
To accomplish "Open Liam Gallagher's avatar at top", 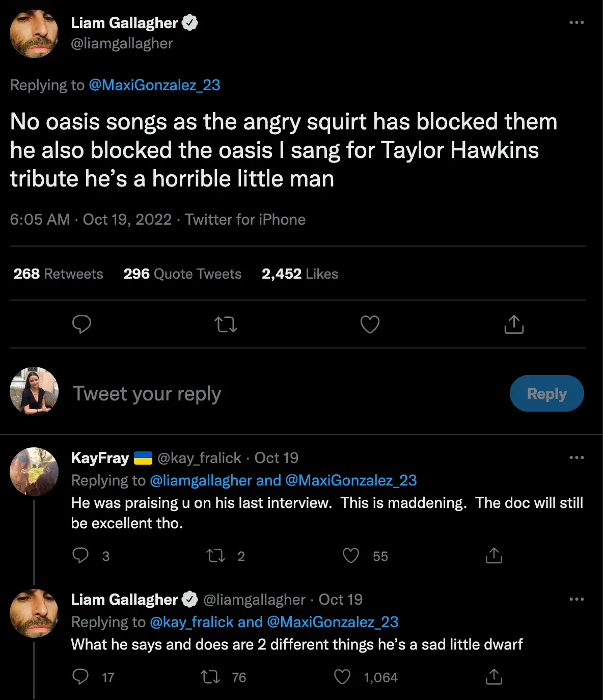I will (34, 34).
